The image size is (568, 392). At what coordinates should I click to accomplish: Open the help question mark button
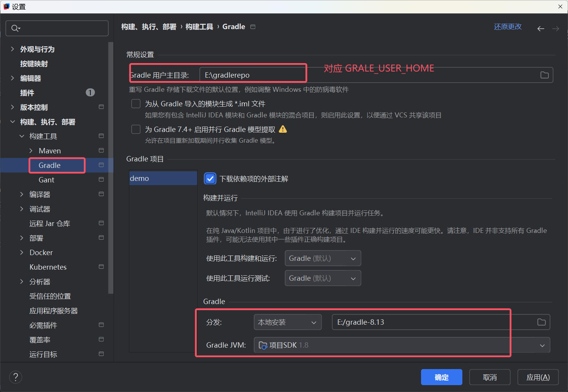(x=16, y=377)
